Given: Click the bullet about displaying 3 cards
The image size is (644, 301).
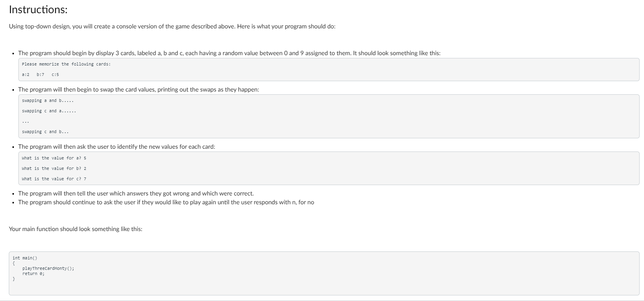Looking at the screenshot, I should click(x=229, y=53).
